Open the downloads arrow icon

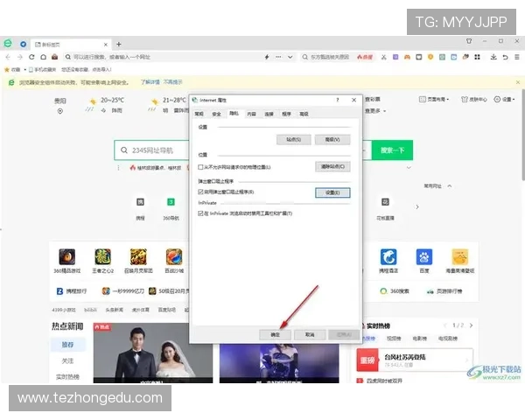click(x=493, y=57)
